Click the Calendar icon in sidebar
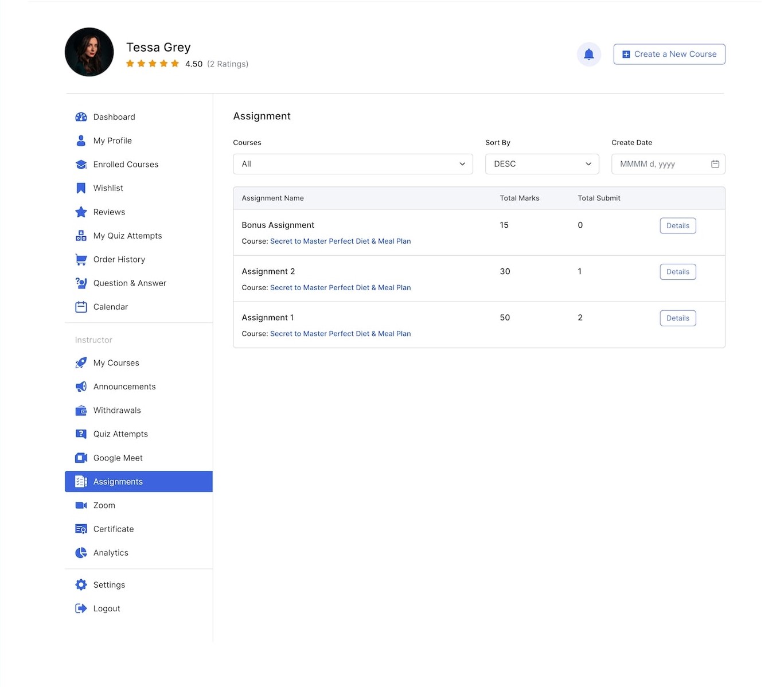This screenshot has width=784, height=687. coord(81,307)
